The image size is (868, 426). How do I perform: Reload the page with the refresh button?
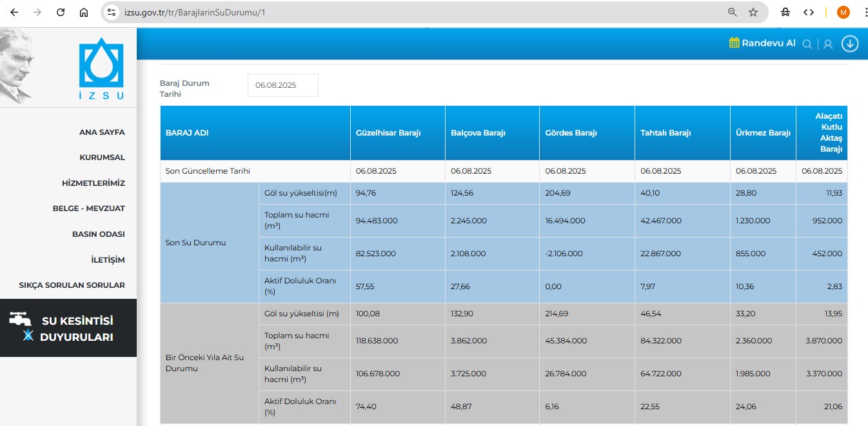[x=61, y=12]
